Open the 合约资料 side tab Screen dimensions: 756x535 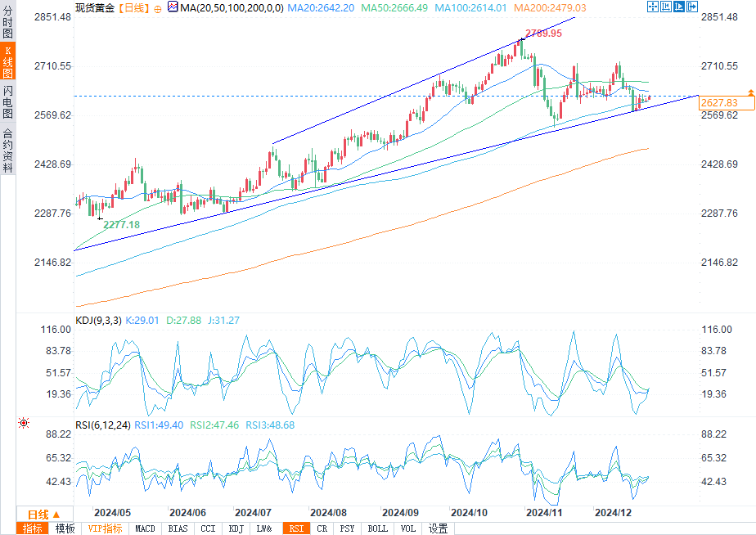(x=7, y=150)
